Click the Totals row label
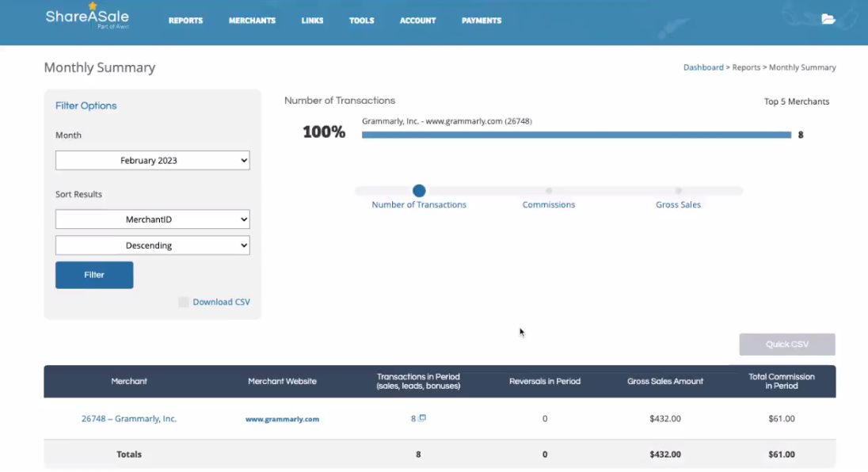 129,455
